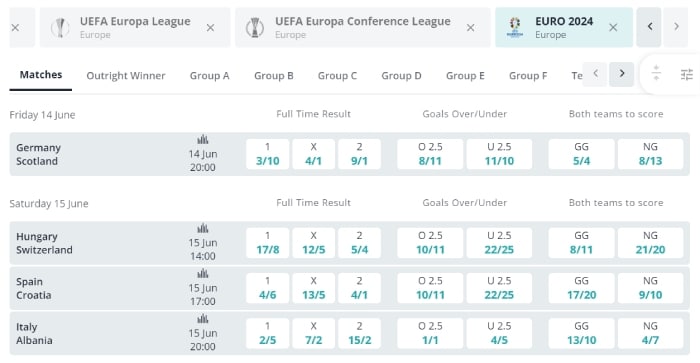Bet on Germany win at 3/10
Viewport: 700px width, 363px height.
coord(267,154)
